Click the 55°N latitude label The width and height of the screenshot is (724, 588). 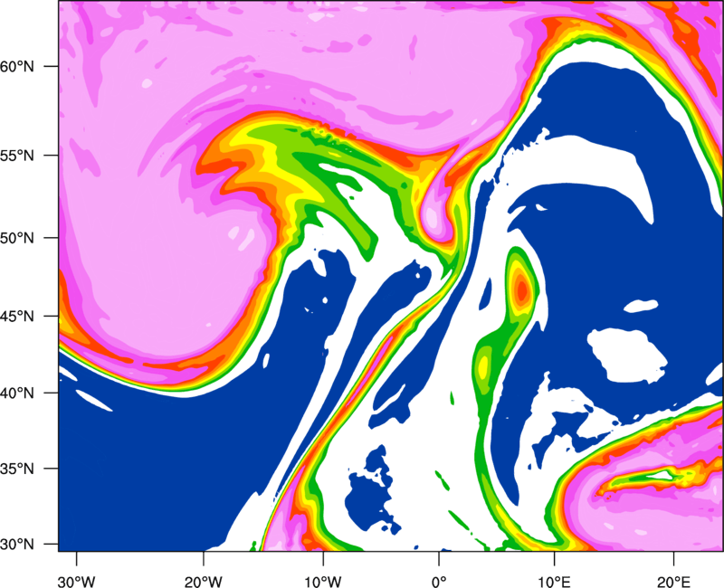click(17, 155)
